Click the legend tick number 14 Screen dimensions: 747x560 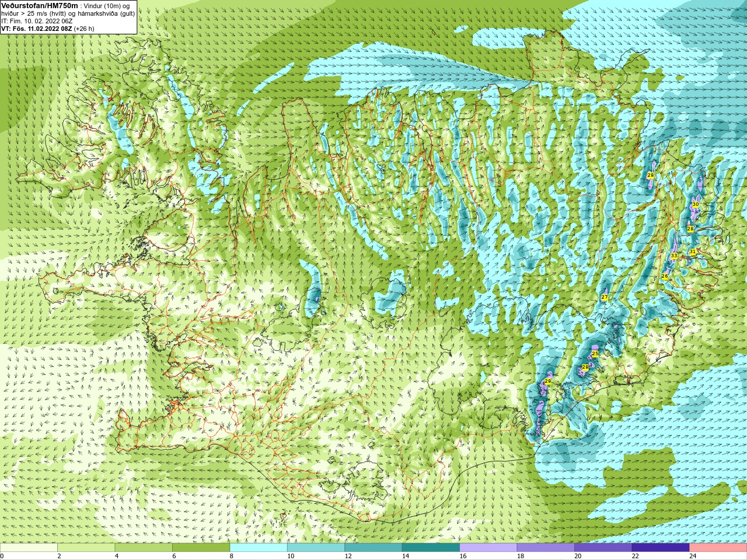(x=406, y=556)
